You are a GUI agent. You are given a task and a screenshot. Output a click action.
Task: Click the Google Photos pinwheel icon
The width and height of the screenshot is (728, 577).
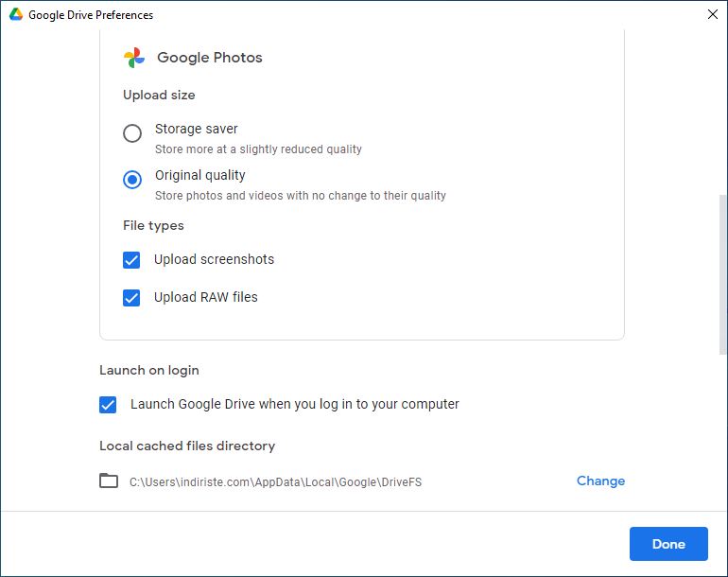coord(134,58)
